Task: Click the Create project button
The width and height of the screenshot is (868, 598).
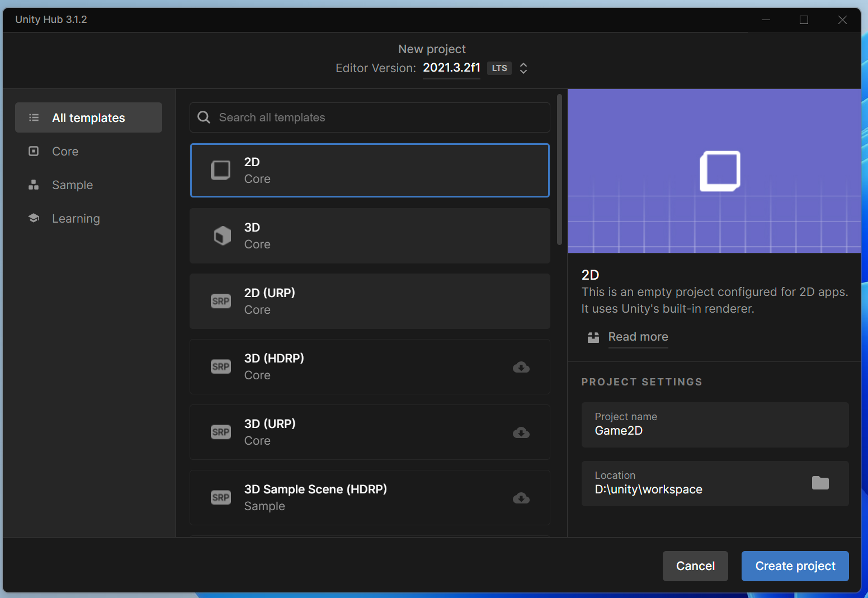Action: (795, 566)
